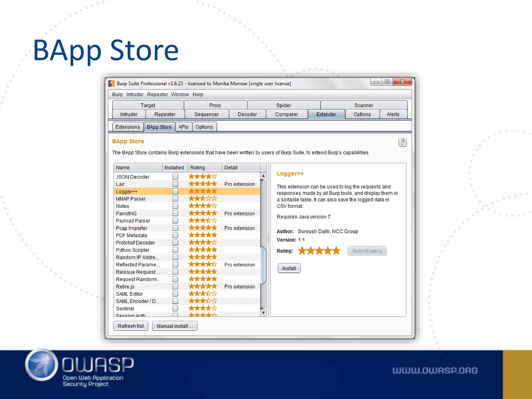
Task: Switch to the Intruder tool tab
Action: [129, 114]
